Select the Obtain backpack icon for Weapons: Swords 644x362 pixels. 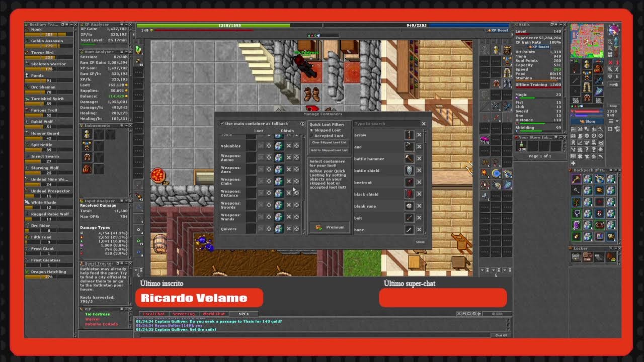(x=278, y=205)
